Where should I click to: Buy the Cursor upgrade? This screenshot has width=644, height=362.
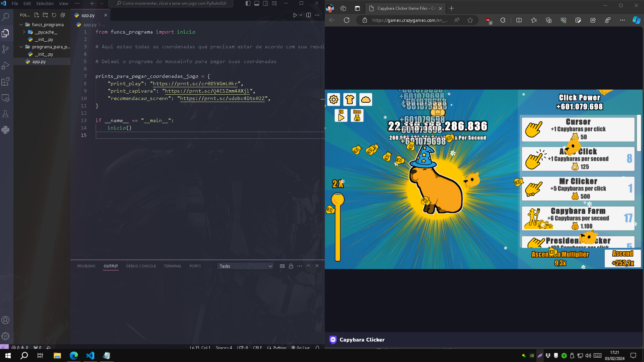(x=578, y=129)
